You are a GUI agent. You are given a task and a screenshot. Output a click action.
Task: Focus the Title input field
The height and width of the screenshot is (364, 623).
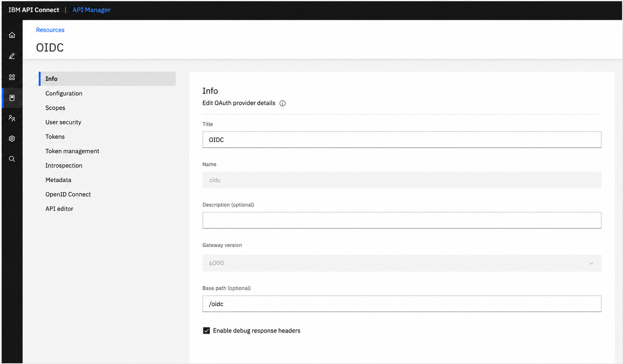pos(402,140)
